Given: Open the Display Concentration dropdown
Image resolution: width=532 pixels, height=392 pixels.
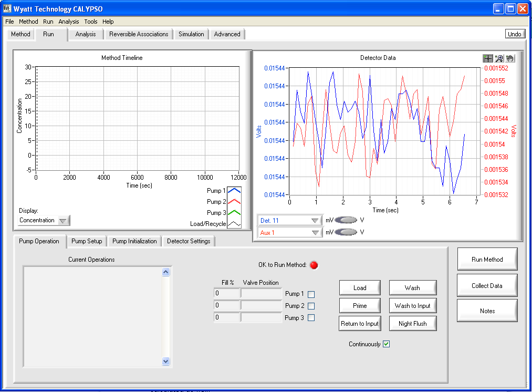Looking at the screenshot, I should point(63,221).
